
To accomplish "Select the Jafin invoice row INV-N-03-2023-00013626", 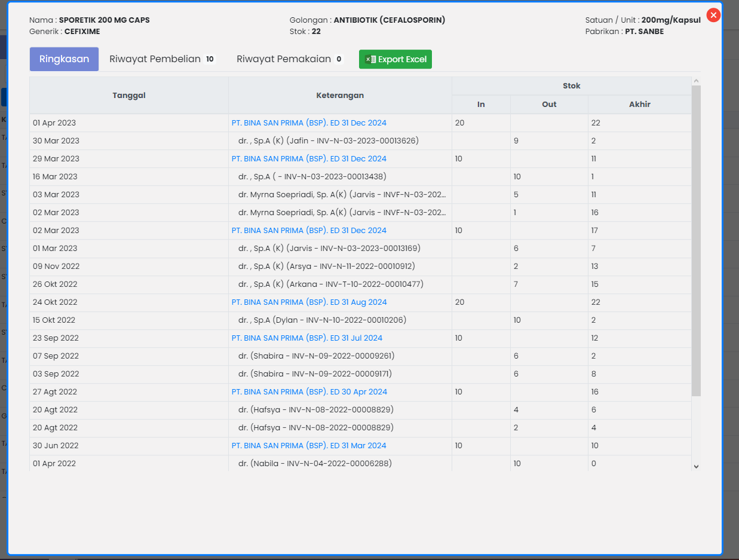I will pyautogui.click(x=328, y=141).
